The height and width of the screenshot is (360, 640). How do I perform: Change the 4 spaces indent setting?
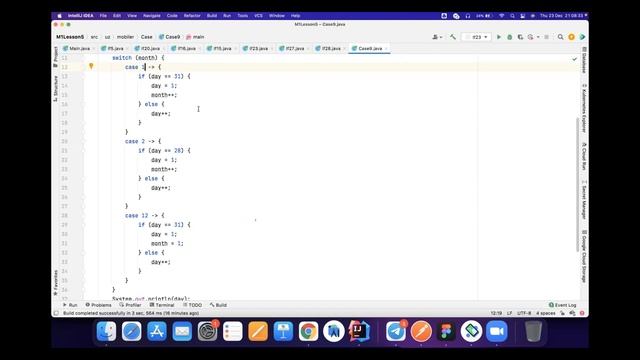(x=546, y=313)
